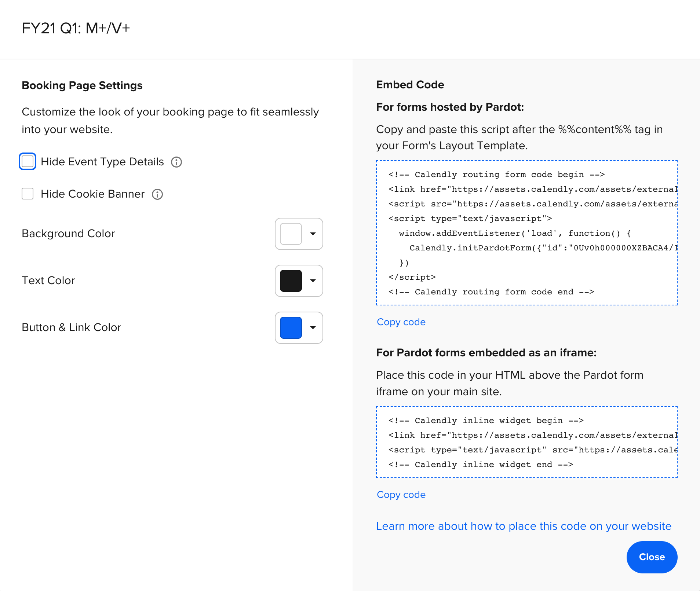
Task: Click inside the Calendly inline widget code box
Action: [527, 442]
